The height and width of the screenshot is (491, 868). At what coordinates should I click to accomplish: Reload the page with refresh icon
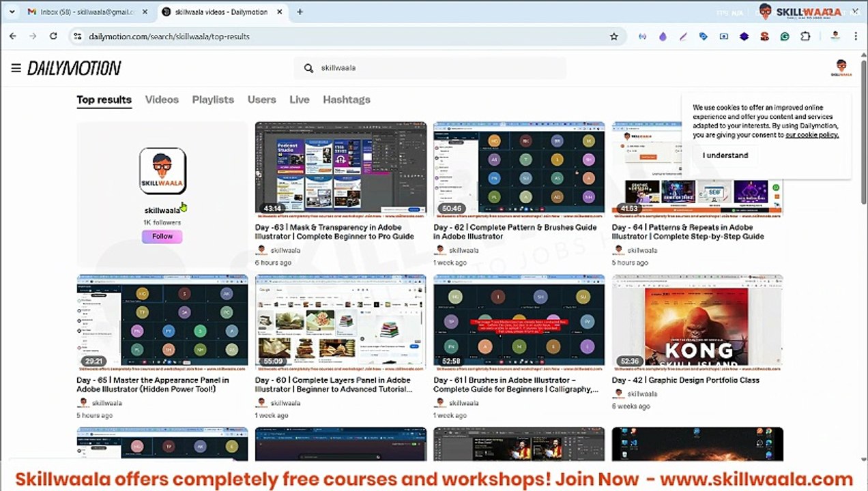(x=53, y=36)
